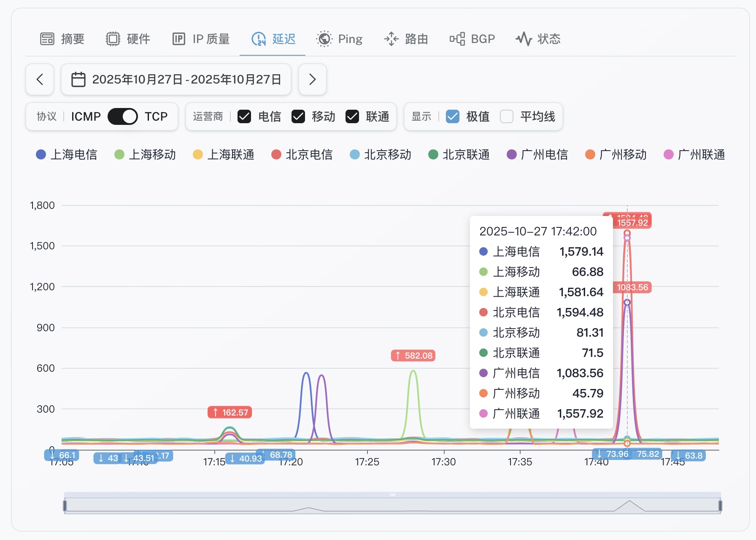Switch protocol toggle from TCP to ICMP
The width and height of the screenshot is (756, 540).
tap(123, 116)
